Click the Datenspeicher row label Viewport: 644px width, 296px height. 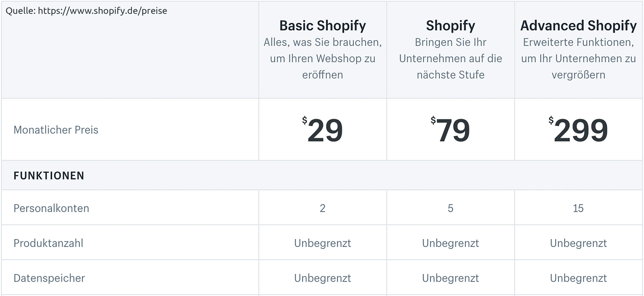(x=49, y=278)
